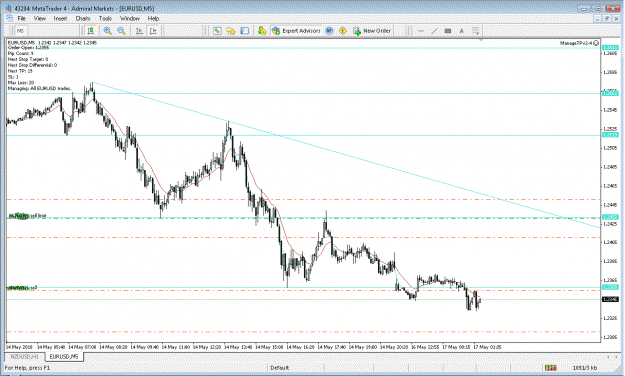Click the gold coins toolbar icon

(262, 31)
